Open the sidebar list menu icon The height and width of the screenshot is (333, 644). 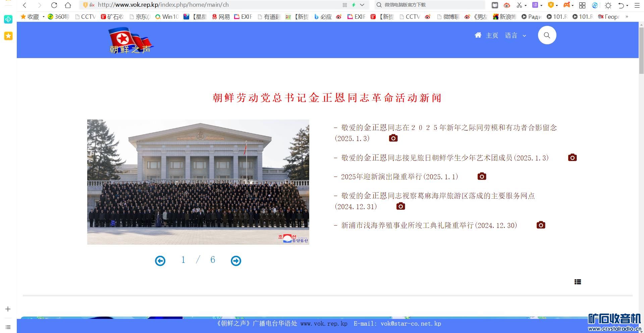point(8,327)
